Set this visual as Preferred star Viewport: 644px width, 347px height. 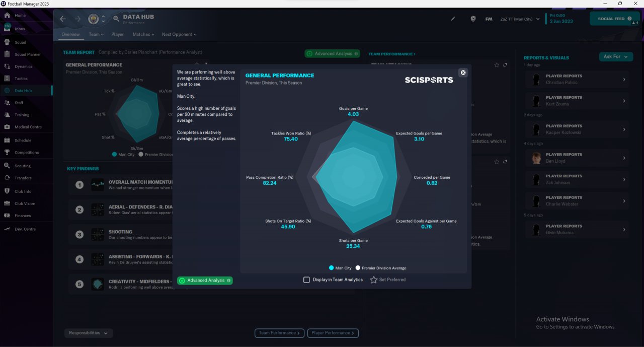[x=374, y=280]
